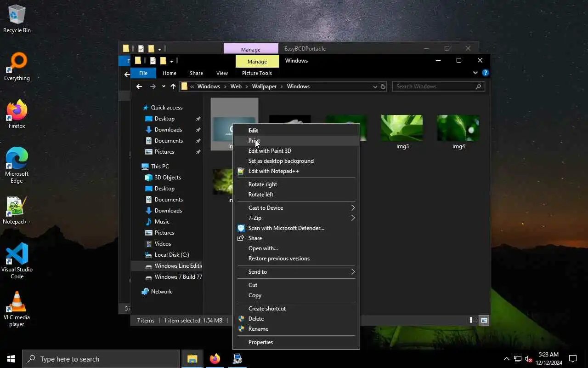
Task: Choose Cut from the context menu
Action: pyautogui.click(x=296, y=285)
